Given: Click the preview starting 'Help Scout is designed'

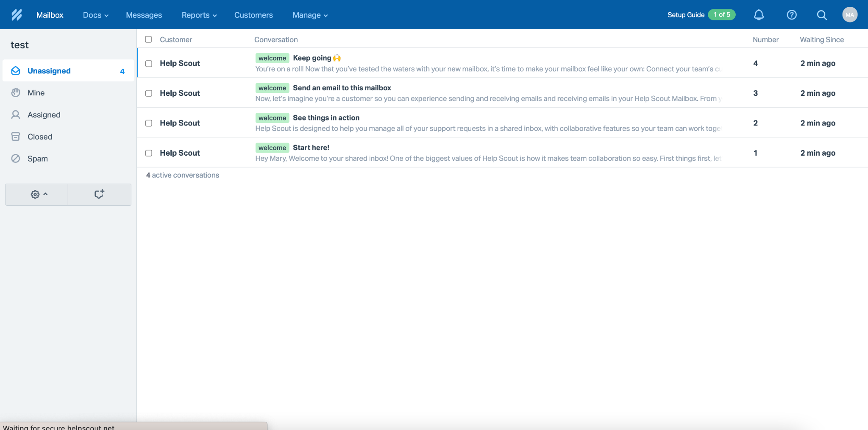Looking at the screenshot, I should pyautogui.click(x=488, y=128).
